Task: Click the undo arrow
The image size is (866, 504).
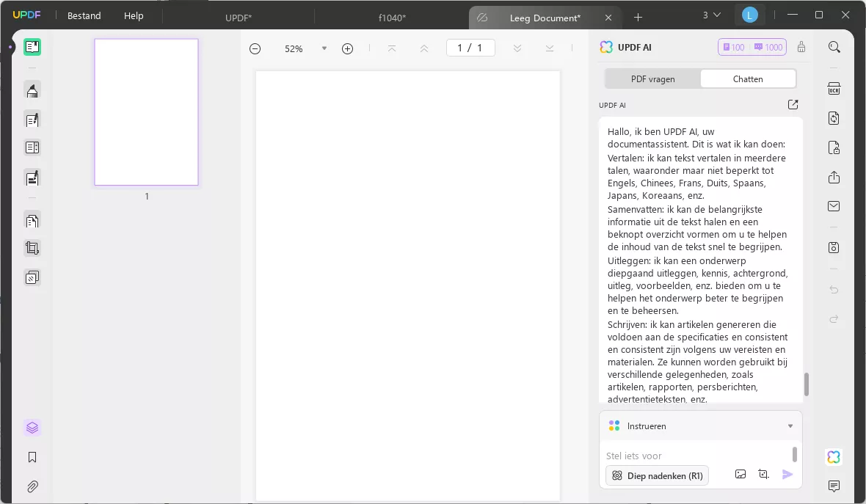Action: (834, 290)
